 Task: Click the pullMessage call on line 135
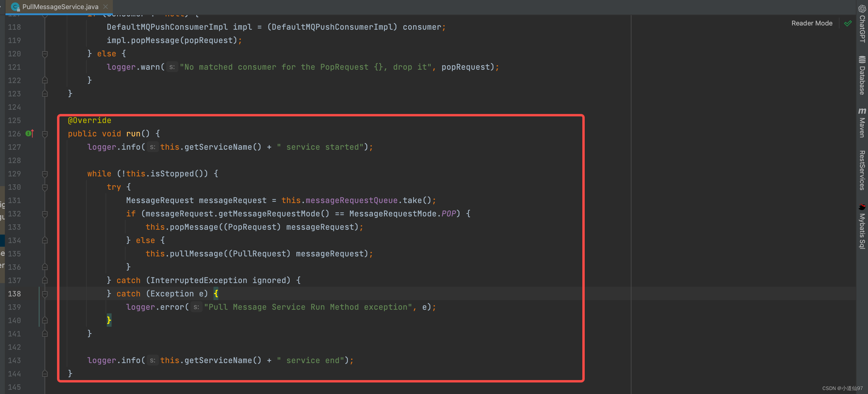(x=196, y=254)
